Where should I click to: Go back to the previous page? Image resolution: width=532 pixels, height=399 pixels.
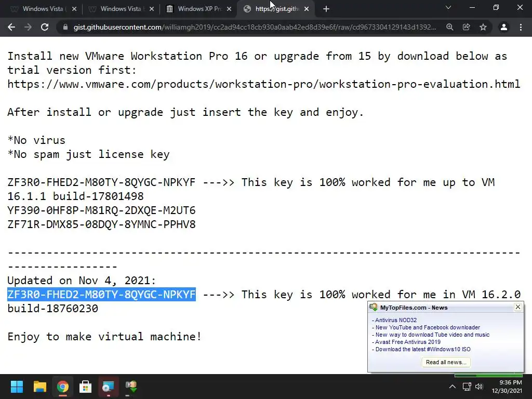click(x=11, y=27)
